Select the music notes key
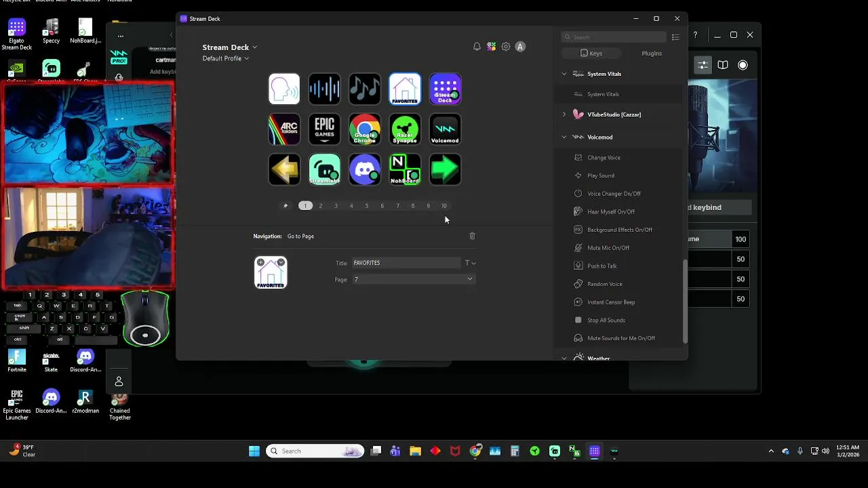Viewport: 868px width, 488px height. [x=365, y=89]
